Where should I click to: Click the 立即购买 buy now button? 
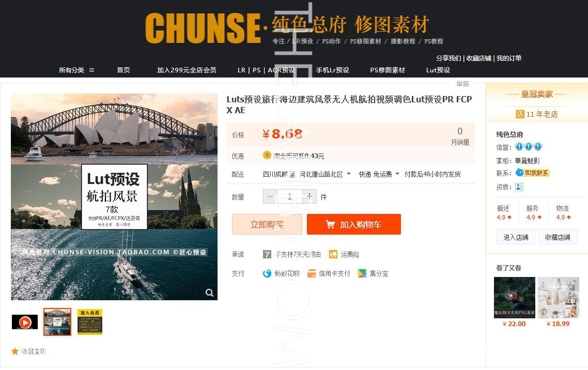click(x=267, y=224)
